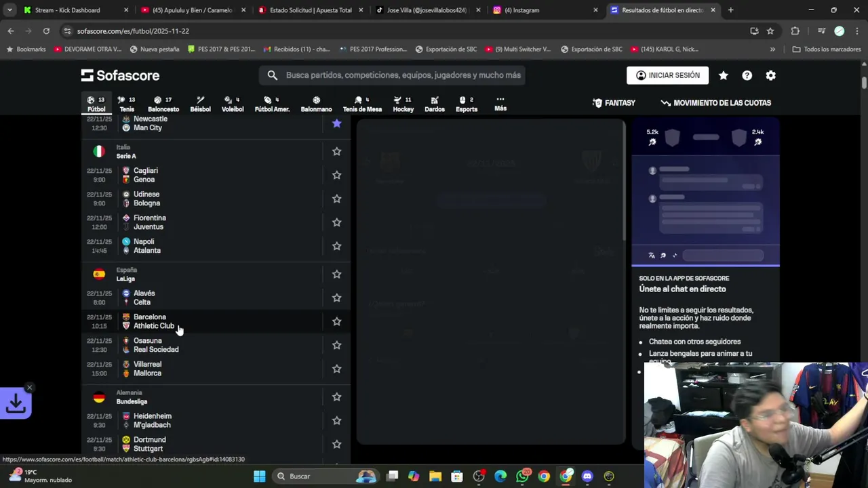Favorite the España LaLiga league

click(x=336, y=274)
